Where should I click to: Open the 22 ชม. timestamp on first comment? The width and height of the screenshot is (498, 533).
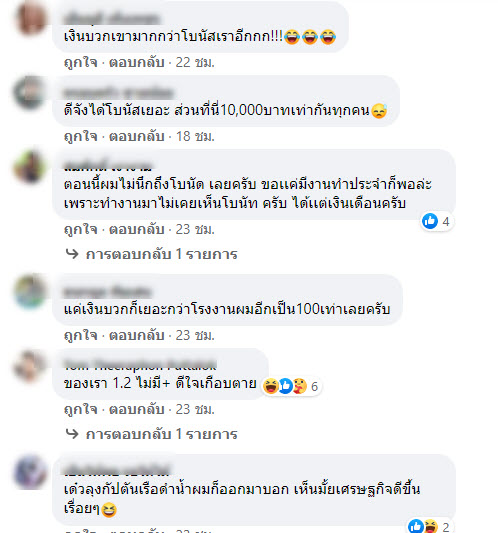coord(195,63)
